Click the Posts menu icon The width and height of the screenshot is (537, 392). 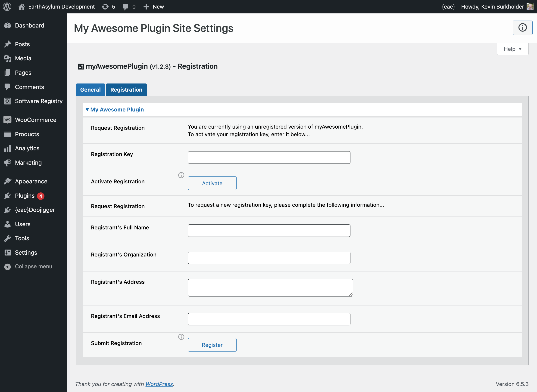[8, 44]
